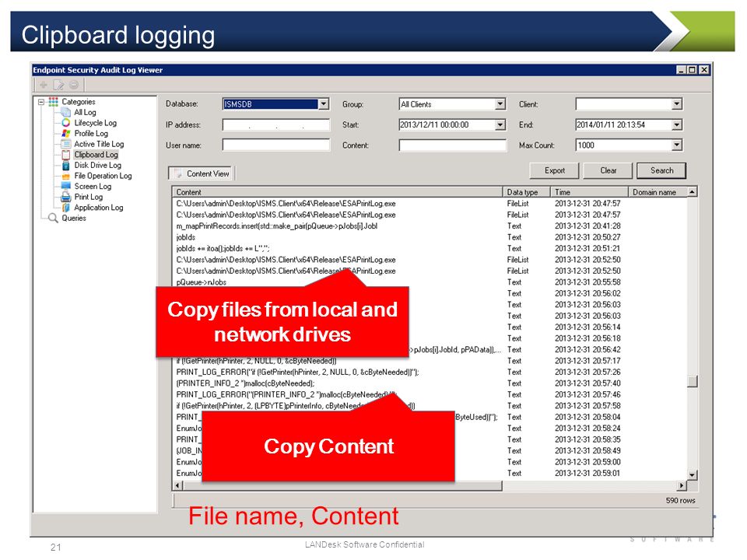Screen dimensions: 747x560
Task: Open the Client dropdown arrow
Action: [x=676, y=103]
